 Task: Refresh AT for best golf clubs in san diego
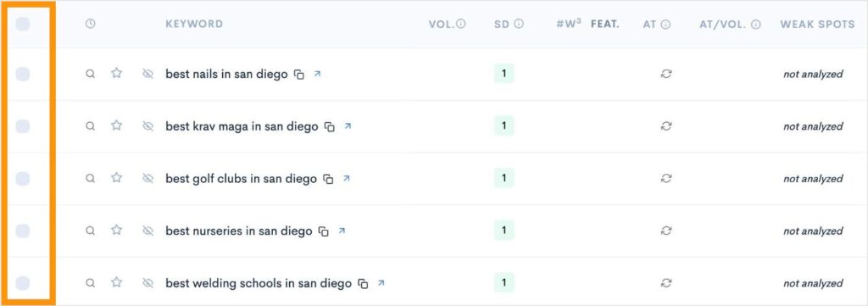click(666, 178)
